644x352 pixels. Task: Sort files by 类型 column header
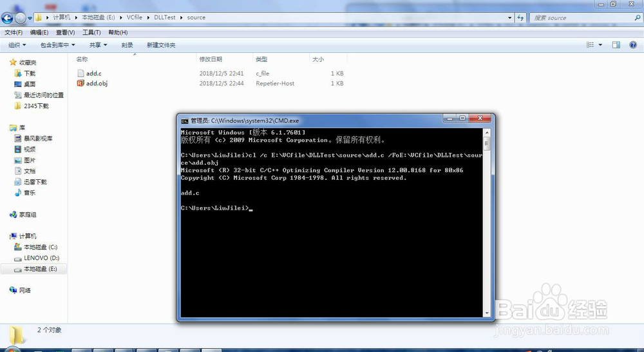281,59
